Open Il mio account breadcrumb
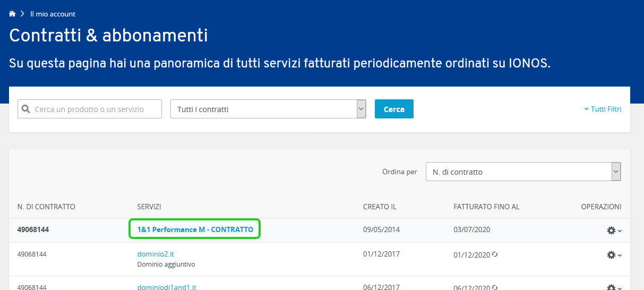Image resolution: width=644 pixels, height=290 pixels. (53, 14)
